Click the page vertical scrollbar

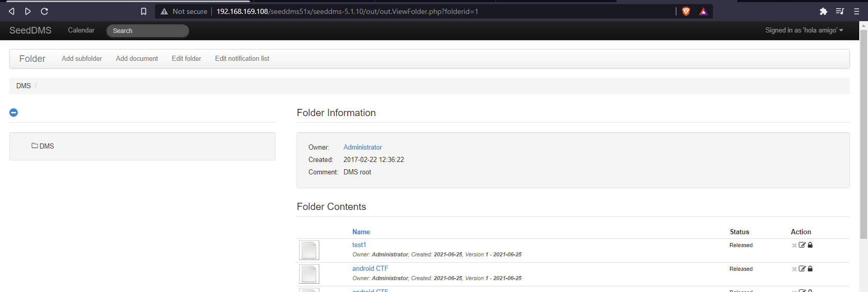click(x=863, y=134)
